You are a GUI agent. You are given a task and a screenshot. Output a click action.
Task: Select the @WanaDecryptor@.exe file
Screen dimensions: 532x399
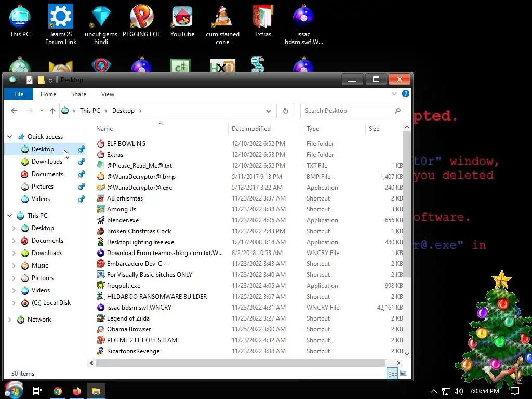coord(139,187)
